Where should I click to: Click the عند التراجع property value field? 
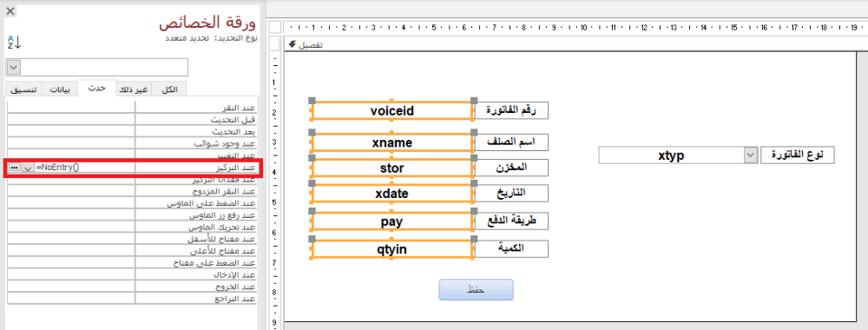(71, 299)
